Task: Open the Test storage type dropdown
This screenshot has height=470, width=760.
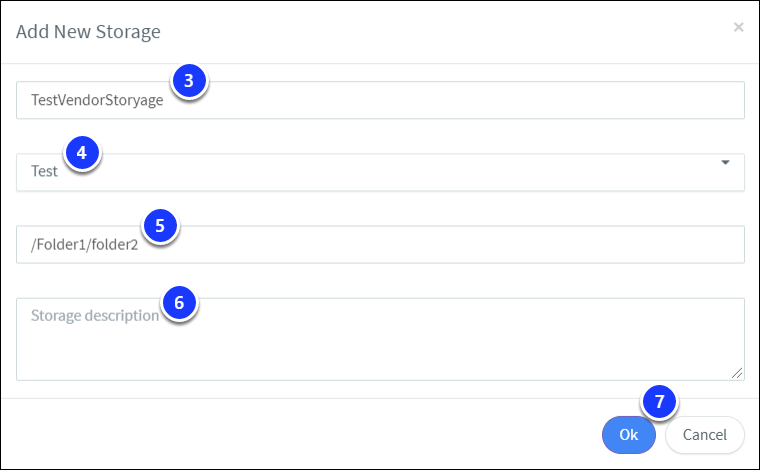Action: point(380,172)
